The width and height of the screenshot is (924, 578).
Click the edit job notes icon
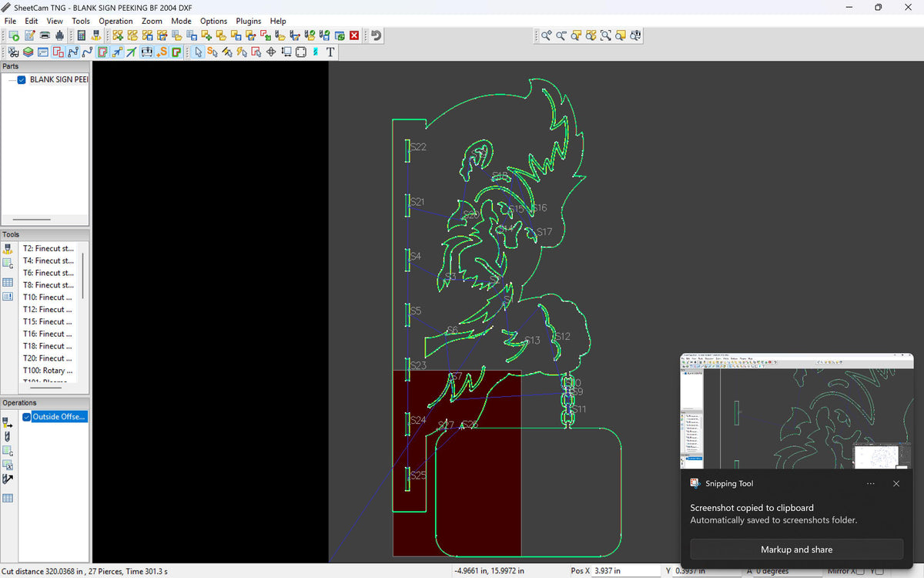[29, 35]
